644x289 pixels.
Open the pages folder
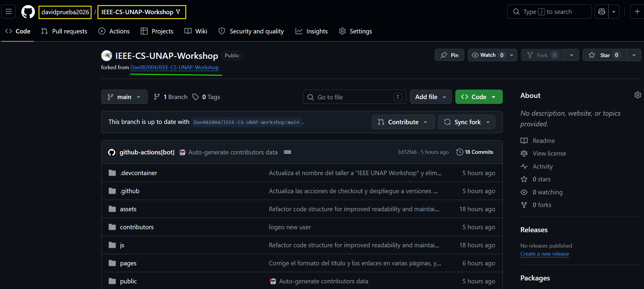(x=128, y=263)
